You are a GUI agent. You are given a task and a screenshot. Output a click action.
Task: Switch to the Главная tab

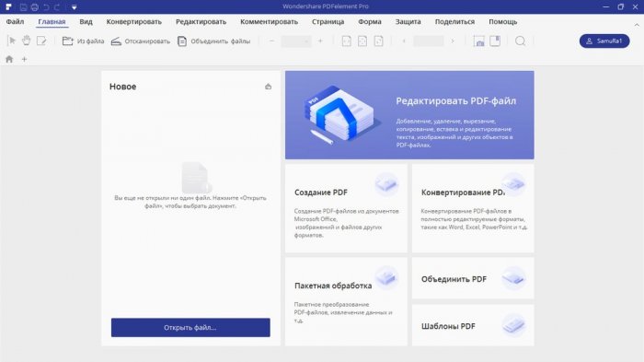[x=52, y=22]
